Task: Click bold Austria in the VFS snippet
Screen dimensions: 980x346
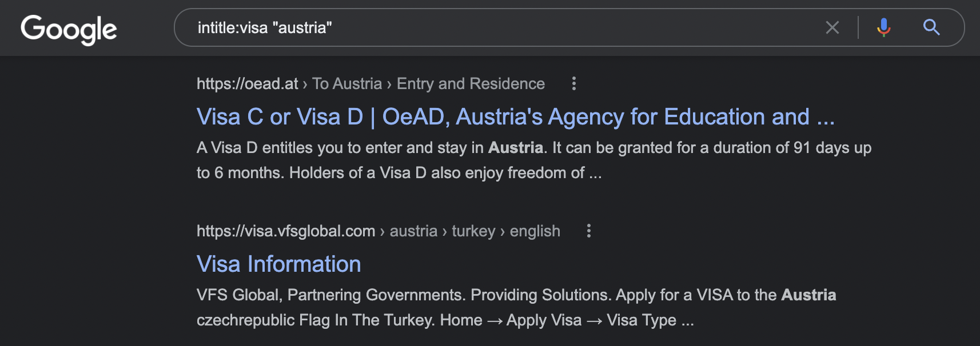Action: [x=808, y=295]
